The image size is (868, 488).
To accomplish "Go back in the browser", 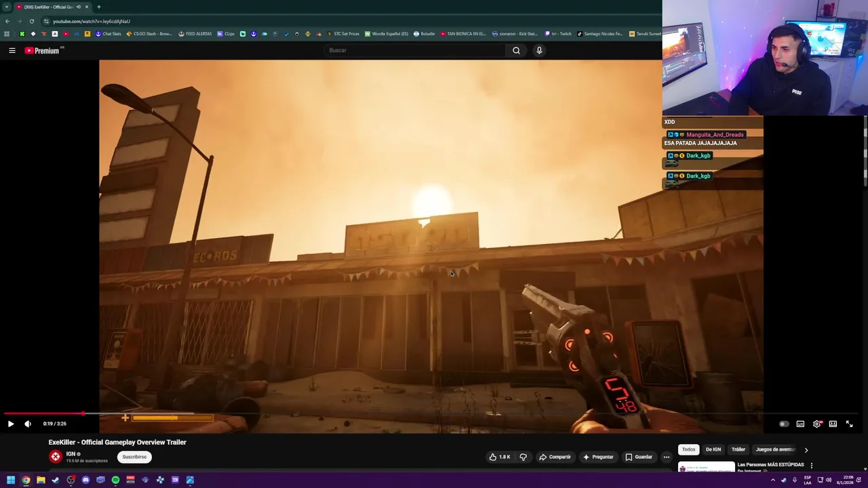I will point(7,21).
